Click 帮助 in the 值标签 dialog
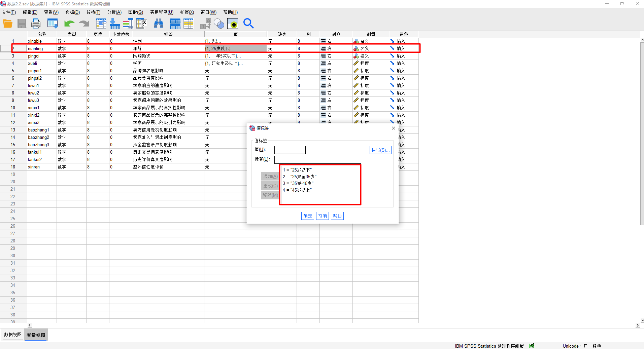This screenshot has height=349, width=644. [x=337, y=216]
